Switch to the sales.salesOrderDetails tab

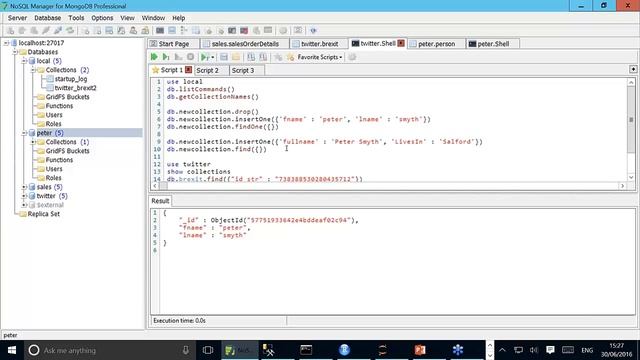245,44
